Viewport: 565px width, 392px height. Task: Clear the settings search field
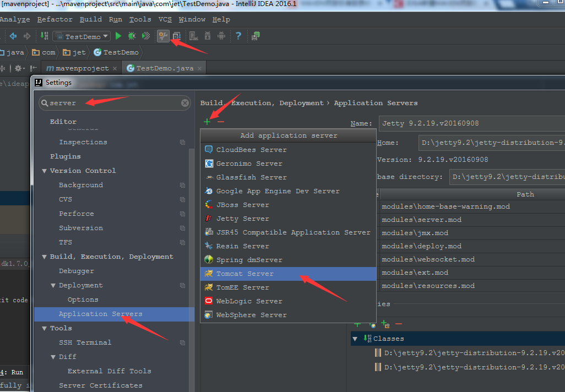pos(185,103)
